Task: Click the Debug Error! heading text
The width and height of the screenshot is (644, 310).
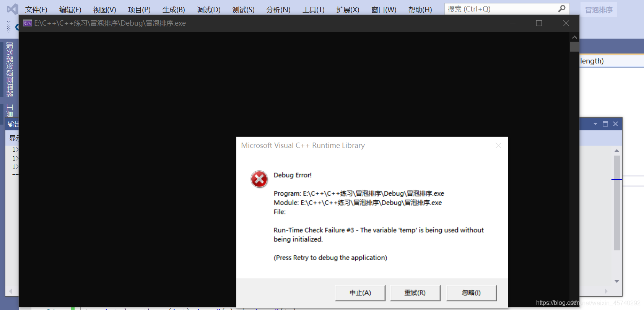Action: (x=293, y=175)
